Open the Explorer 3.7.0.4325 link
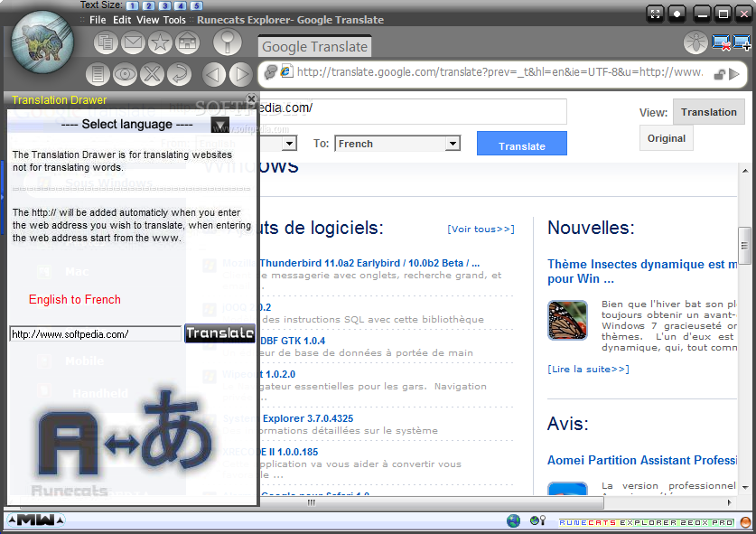Screen dimensions: 756x534 (x=308, y=418)
